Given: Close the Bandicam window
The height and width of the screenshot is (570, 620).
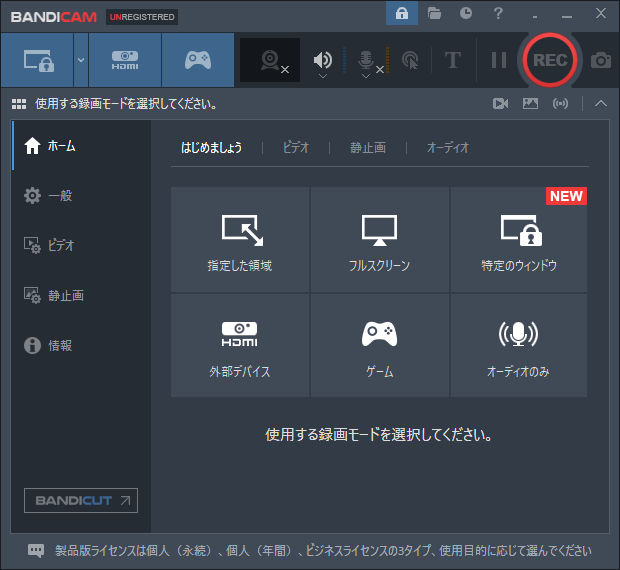Looking at the screenshot, I should (601, 13).
